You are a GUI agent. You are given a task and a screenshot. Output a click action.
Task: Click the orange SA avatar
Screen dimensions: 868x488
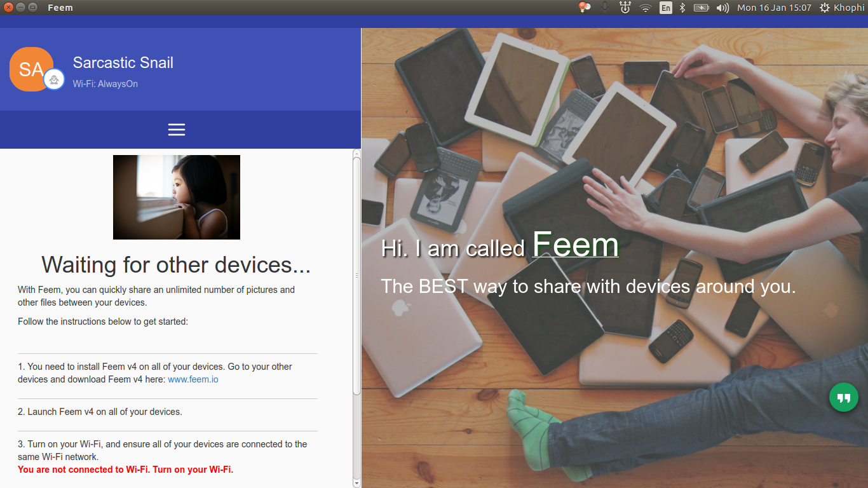tap(29, 69)
